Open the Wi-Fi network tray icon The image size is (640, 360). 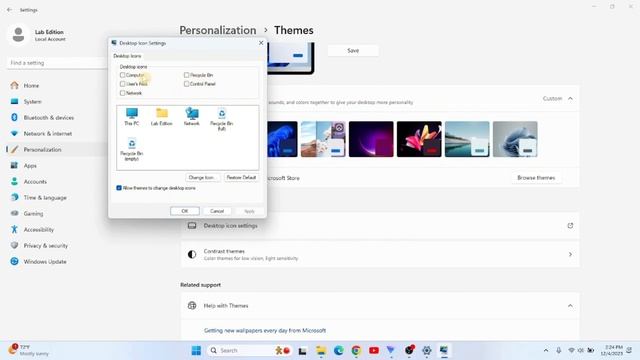[x=571, y=350]
